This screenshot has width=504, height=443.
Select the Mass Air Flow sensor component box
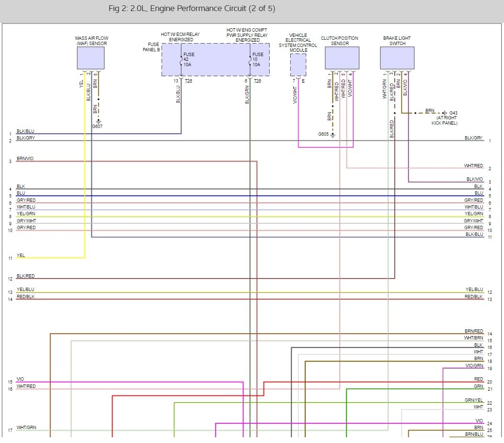(x=91, y=58)
